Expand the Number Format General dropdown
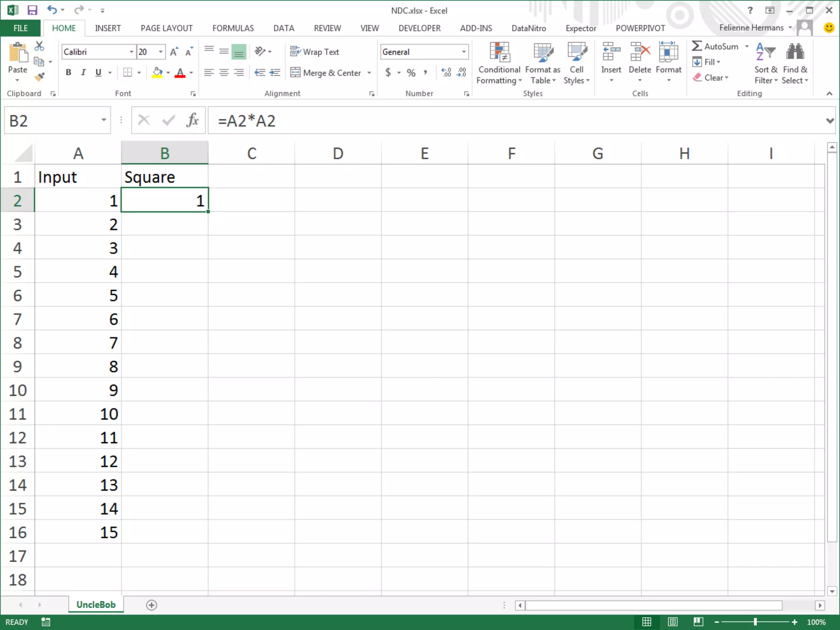840x630 pixels. click(x=463, y=52)
